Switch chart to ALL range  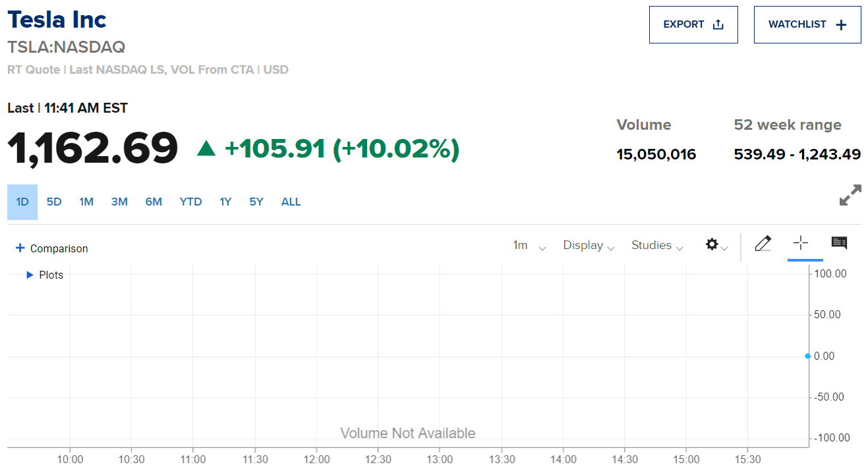[291, 202]
